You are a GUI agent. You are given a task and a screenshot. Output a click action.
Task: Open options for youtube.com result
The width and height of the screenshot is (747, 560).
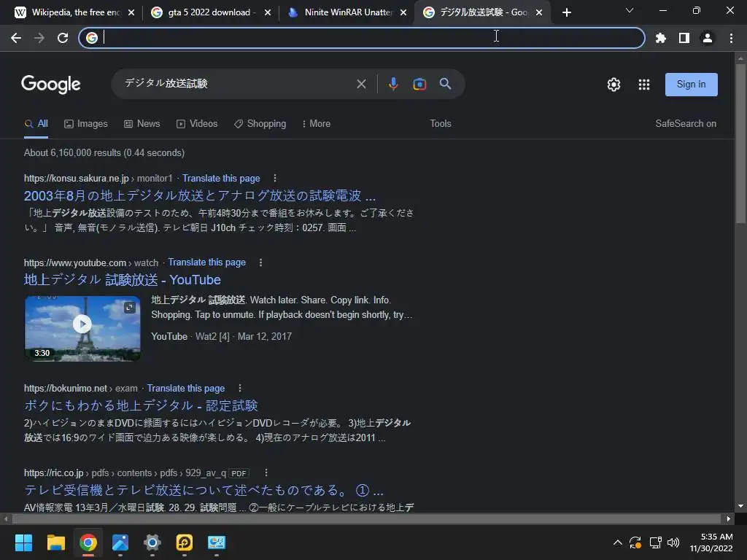pyautogui.click(x=260, y=262)
